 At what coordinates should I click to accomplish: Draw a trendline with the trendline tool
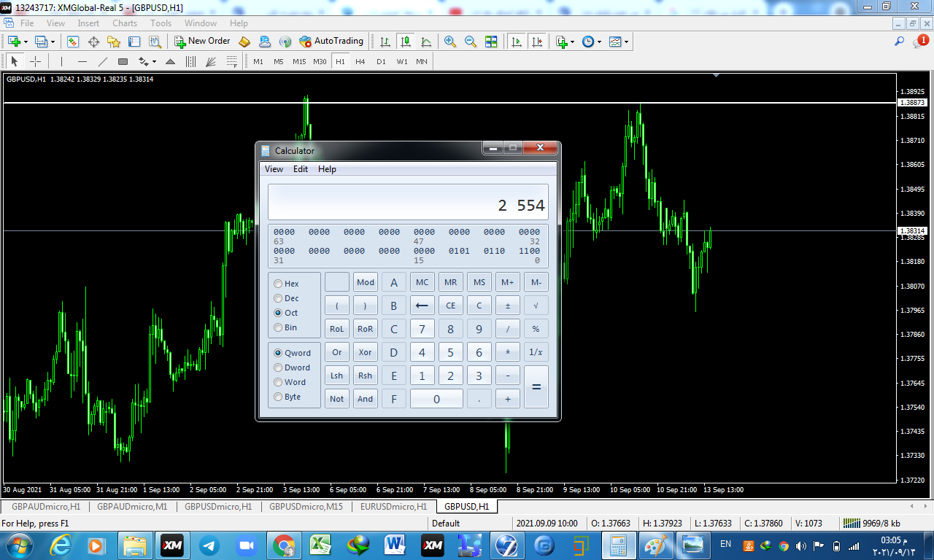click(x=103, y=62)
